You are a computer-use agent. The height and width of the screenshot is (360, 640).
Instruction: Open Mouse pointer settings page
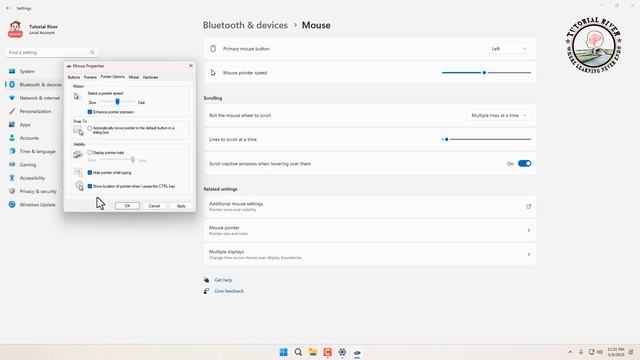[370, 231]
